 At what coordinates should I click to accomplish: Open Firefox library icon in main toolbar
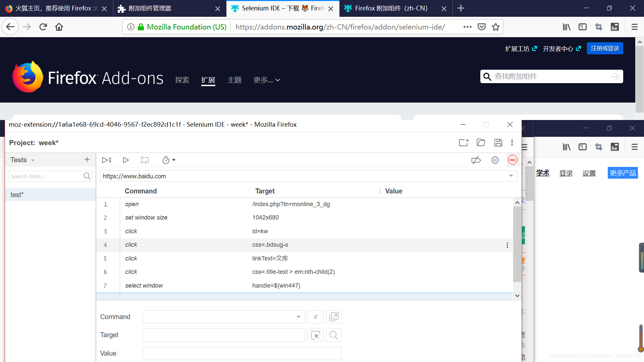[x=567, y=27]
